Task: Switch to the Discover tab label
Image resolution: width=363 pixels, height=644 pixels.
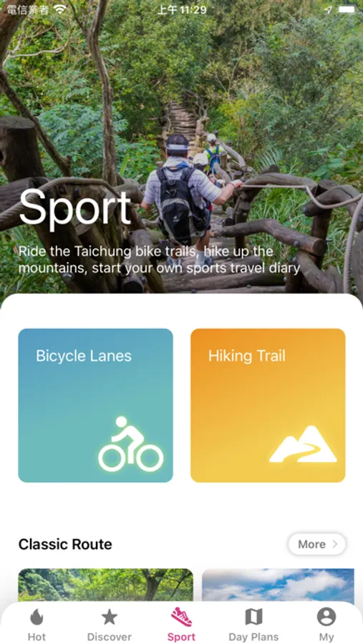Action: coord(109,637)
